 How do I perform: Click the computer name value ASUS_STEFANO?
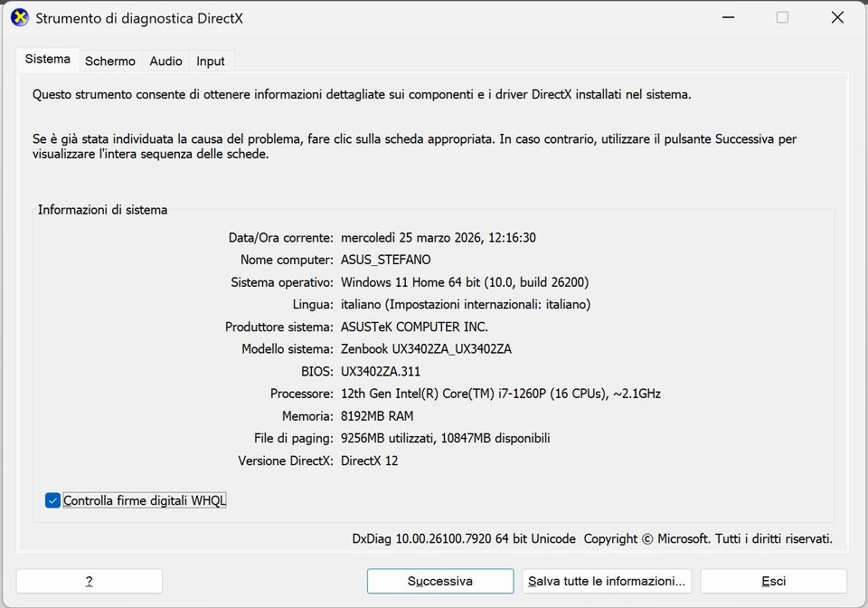(x=385, y=260)
